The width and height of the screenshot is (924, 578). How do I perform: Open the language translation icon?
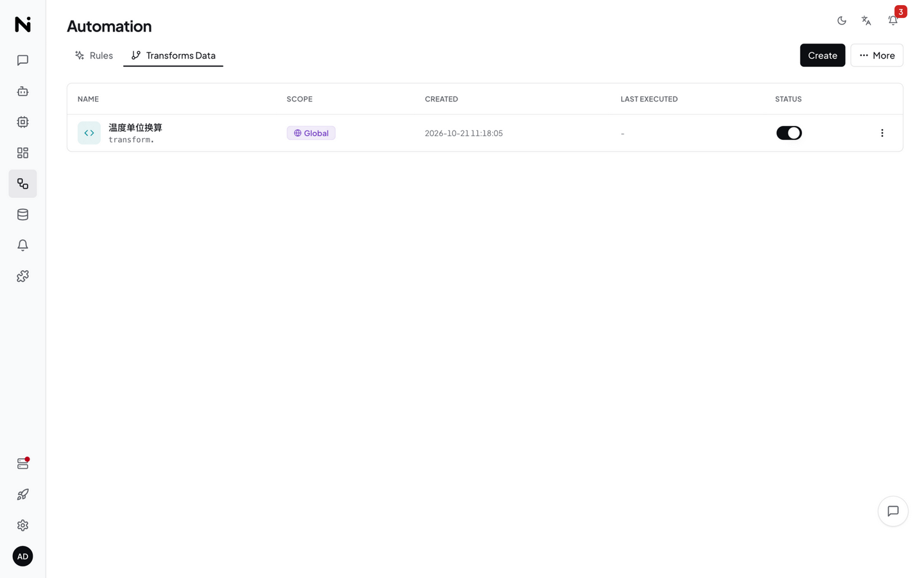click(866, 21)
